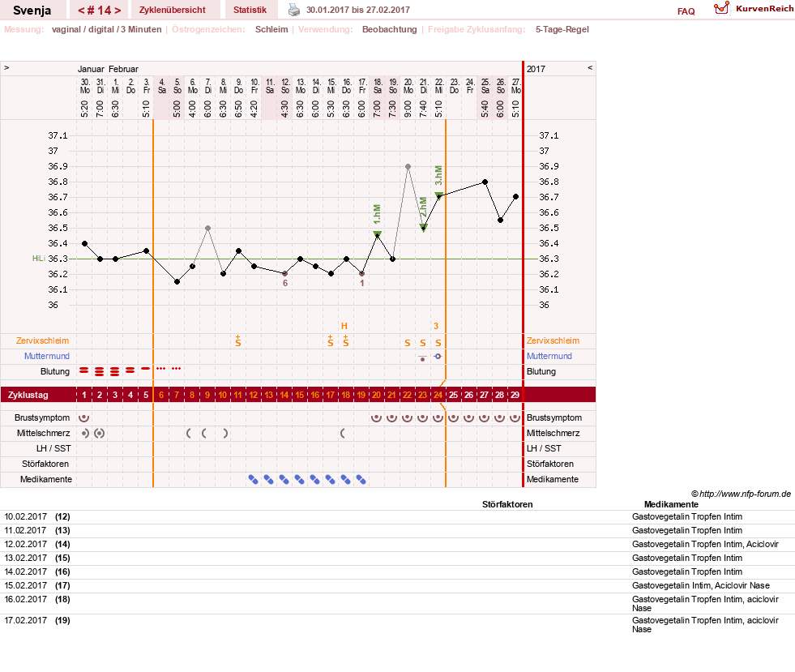The height and width of the screenshot is (672, 795).
Task: Click the 3.hM triangle marker
Action: coord(439,196)
